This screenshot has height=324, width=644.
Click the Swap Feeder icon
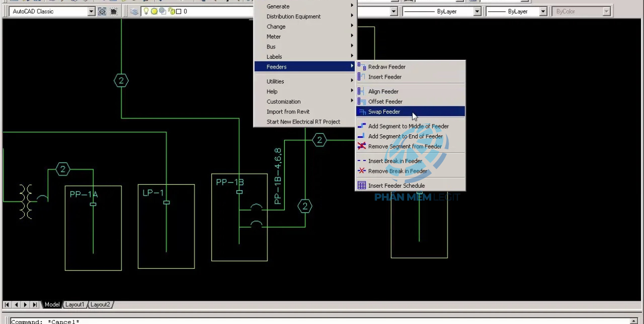click(362, 112)
